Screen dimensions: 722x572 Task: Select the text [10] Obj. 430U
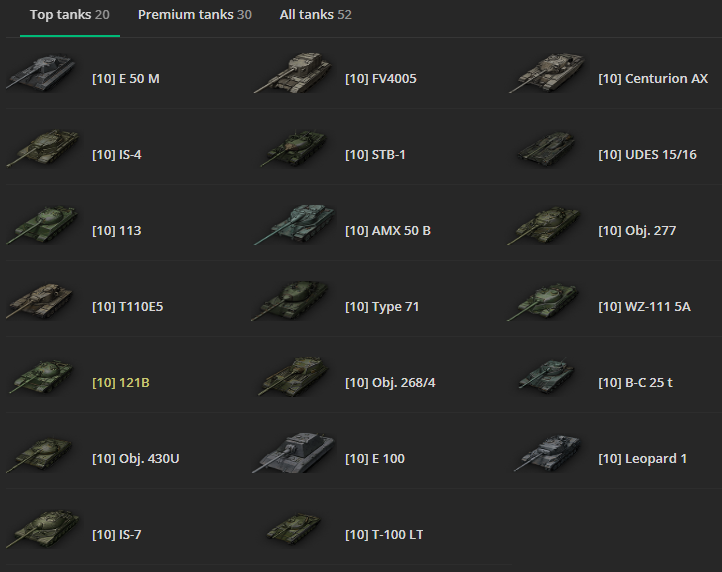point(135,459)
